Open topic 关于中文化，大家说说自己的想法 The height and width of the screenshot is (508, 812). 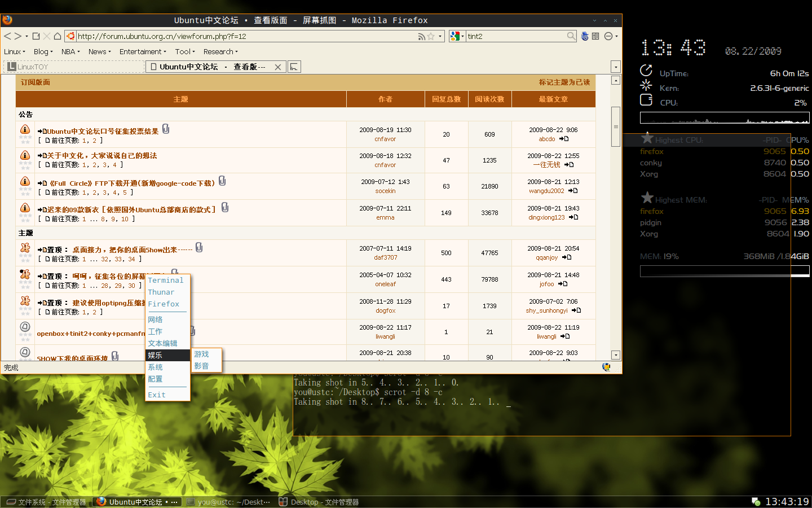[x=102, y=156]
